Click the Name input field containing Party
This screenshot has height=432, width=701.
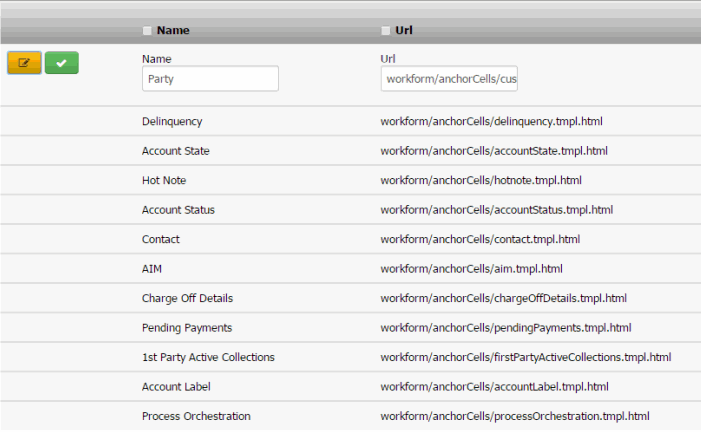tap(210, 79)
